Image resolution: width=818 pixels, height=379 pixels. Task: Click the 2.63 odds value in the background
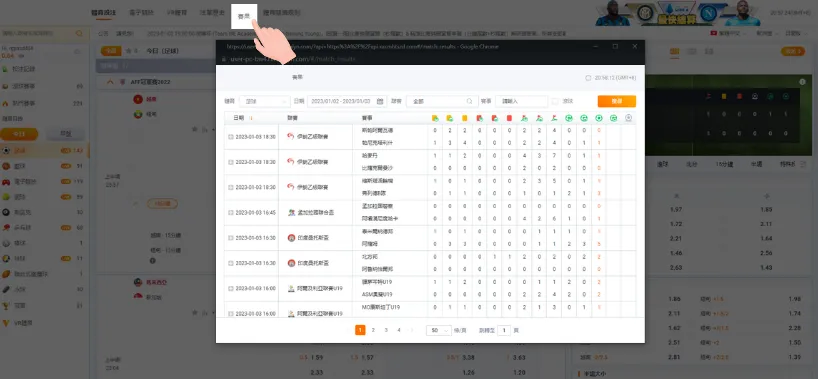(x=677, y=268)
